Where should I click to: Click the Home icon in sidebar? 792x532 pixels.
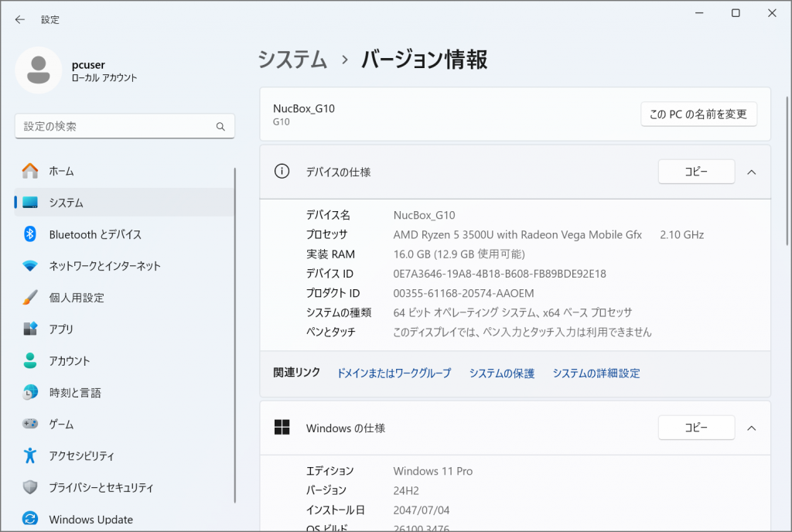(30, 171)
